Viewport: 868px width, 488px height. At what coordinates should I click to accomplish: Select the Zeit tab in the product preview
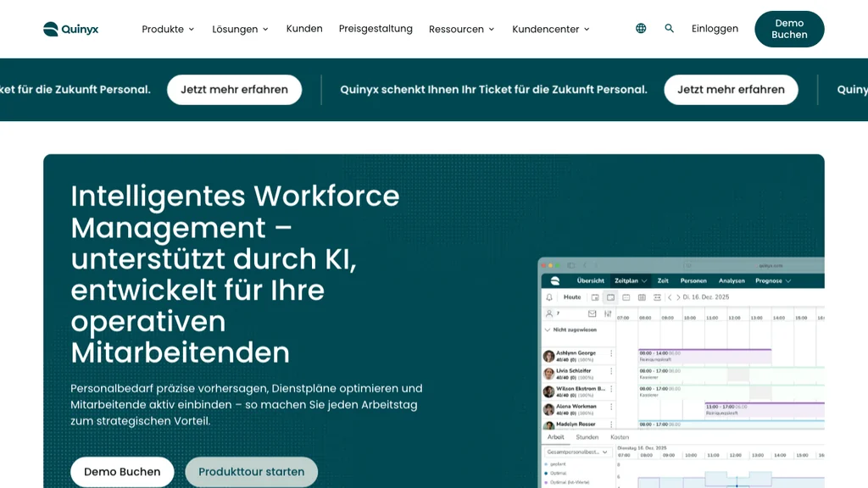pos(663,281)
